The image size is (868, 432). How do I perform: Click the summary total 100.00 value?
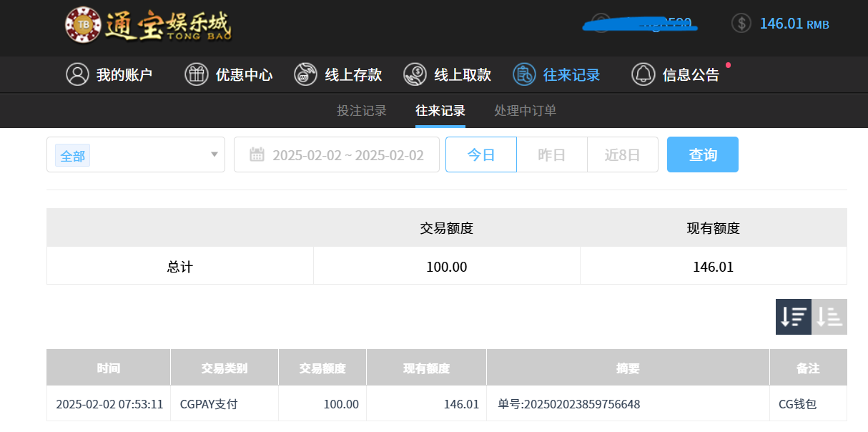(x=447, y=267)
